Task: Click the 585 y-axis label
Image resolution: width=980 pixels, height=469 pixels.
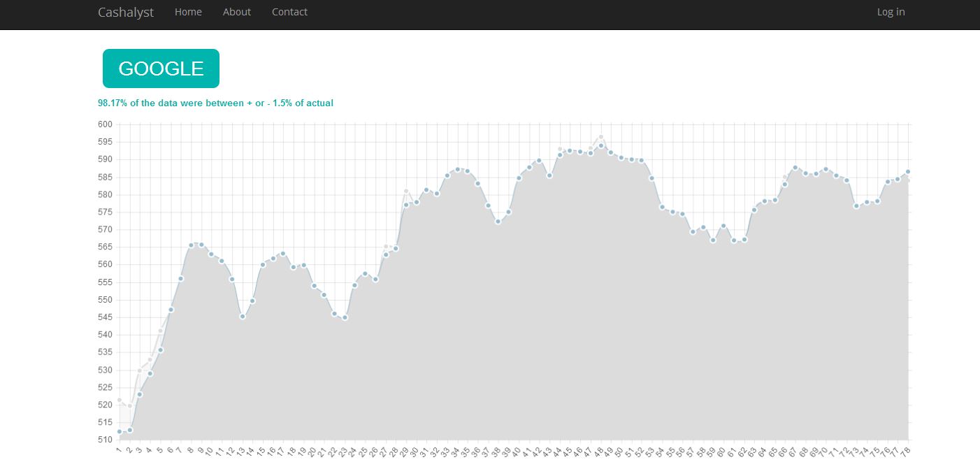Action: (105, 177)
